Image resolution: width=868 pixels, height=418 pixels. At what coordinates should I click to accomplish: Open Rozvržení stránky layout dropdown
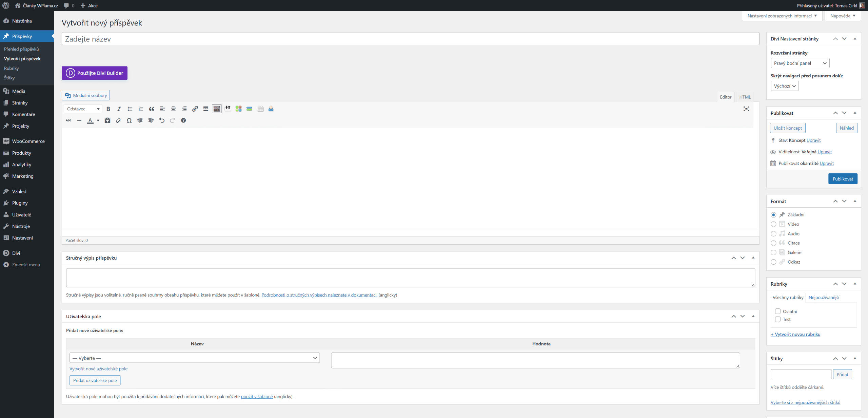point(800,63)
